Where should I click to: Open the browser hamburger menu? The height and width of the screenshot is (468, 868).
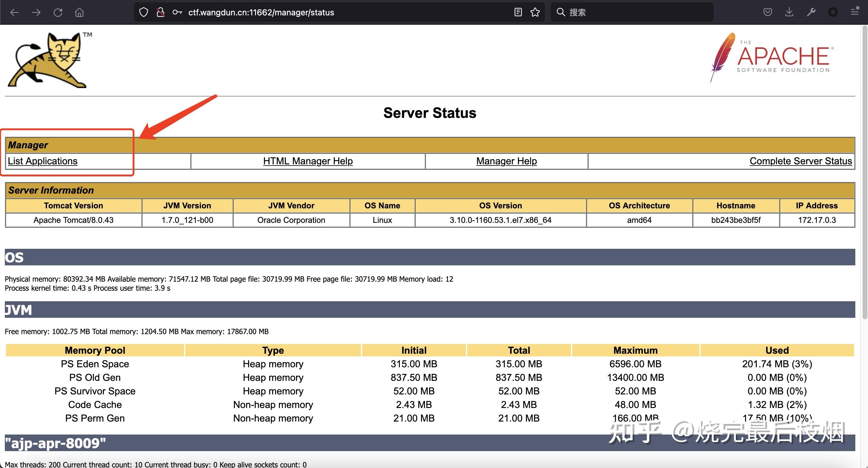(x=854, y=12)
